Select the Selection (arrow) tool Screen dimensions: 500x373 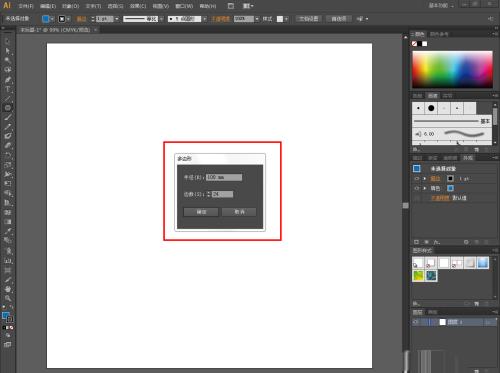pos(8,42)
